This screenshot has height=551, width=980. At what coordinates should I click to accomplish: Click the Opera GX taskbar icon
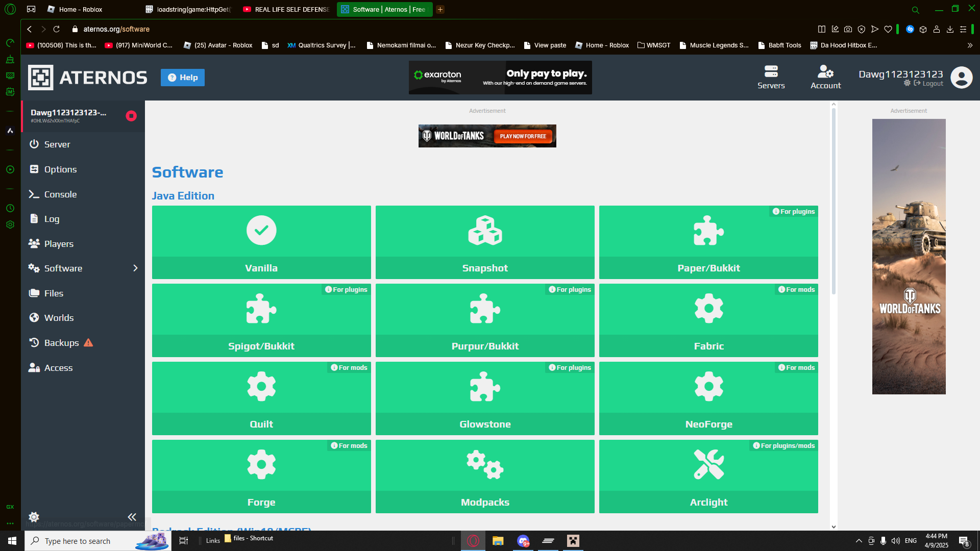(x=473, y=541)
